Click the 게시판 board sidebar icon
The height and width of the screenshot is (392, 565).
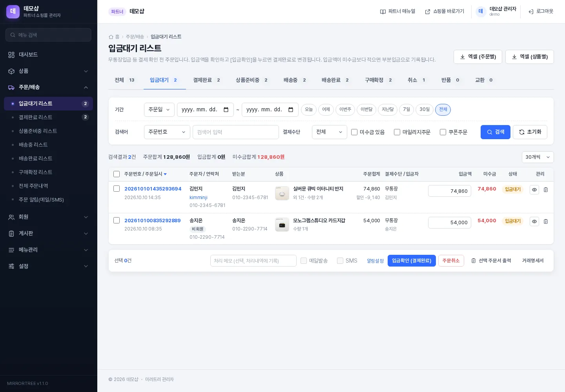(x=11, y=234)
